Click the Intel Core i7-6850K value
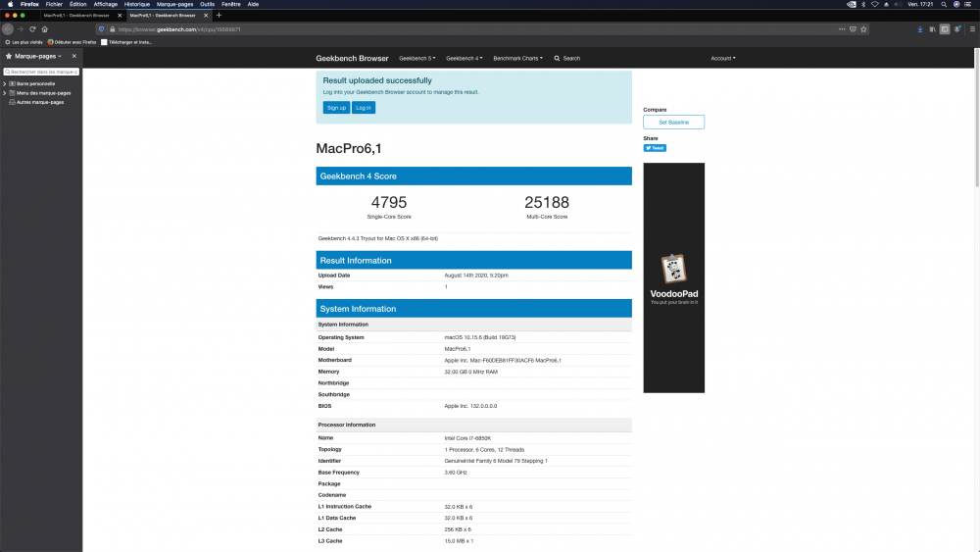Screen dimensions: 980x552 [467, 438]
